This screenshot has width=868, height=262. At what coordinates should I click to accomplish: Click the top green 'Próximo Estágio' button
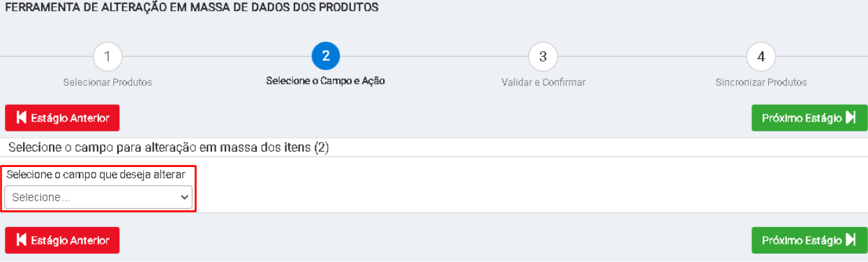click(x=809, y=118)
